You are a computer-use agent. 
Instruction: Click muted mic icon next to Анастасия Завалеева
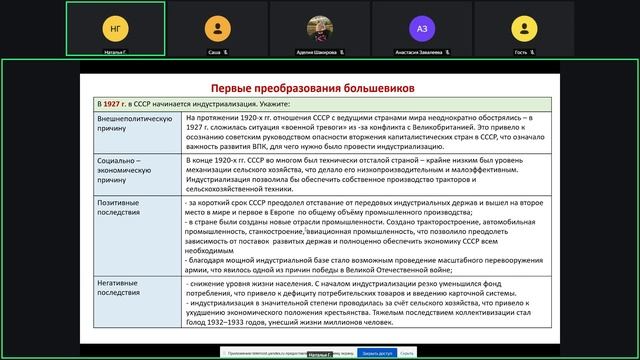[x=447, y=52]
